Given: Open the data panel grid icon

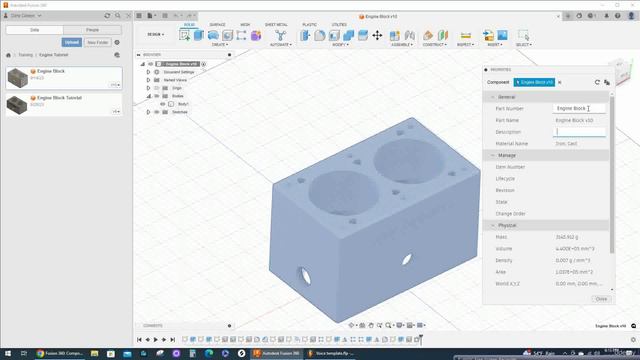Looking at the screenshot, I should 139,16.
